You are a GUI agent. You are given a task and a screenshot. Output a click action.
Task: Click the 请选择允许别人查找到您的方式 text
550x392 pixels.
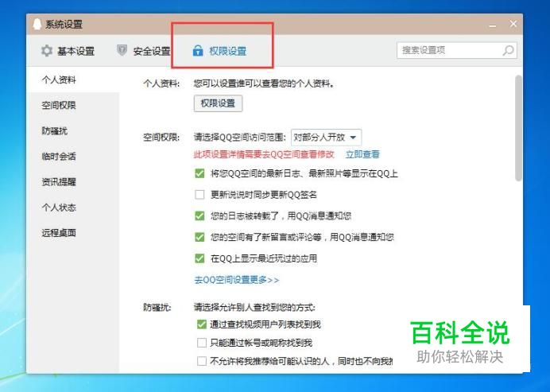(254, 308)
